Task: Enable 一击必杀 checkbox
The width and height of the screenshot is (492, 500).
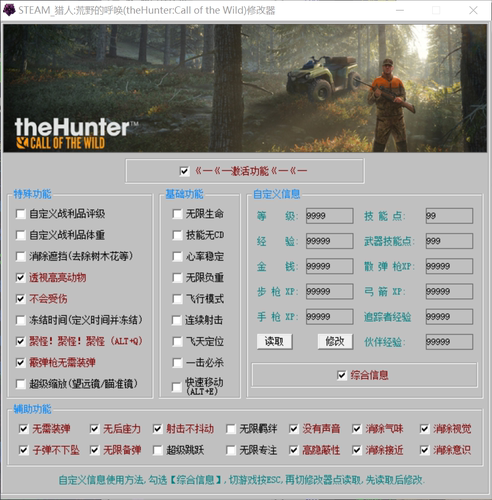Action: (177, 363)
